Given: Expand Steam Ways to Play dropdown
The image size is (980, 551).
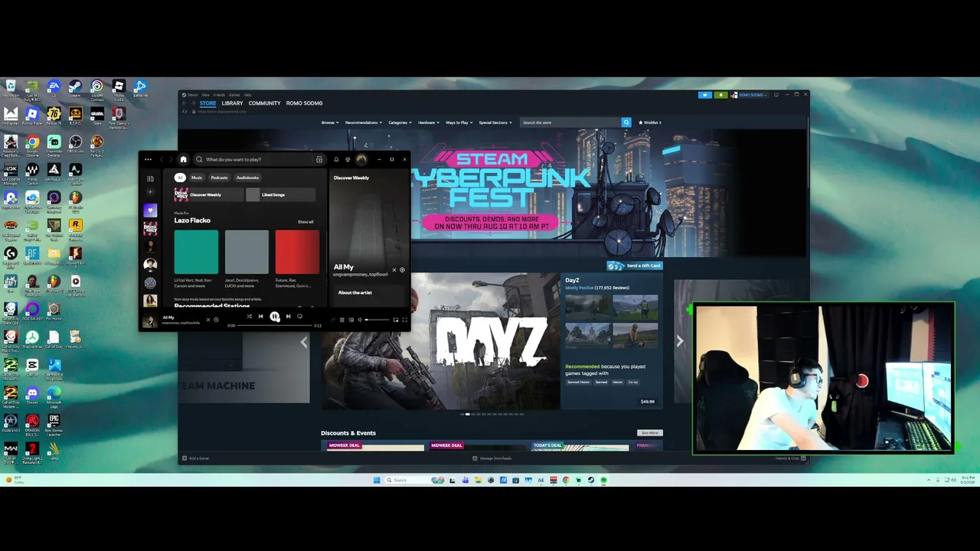Looking at the screenshot, I should [459, 122].
